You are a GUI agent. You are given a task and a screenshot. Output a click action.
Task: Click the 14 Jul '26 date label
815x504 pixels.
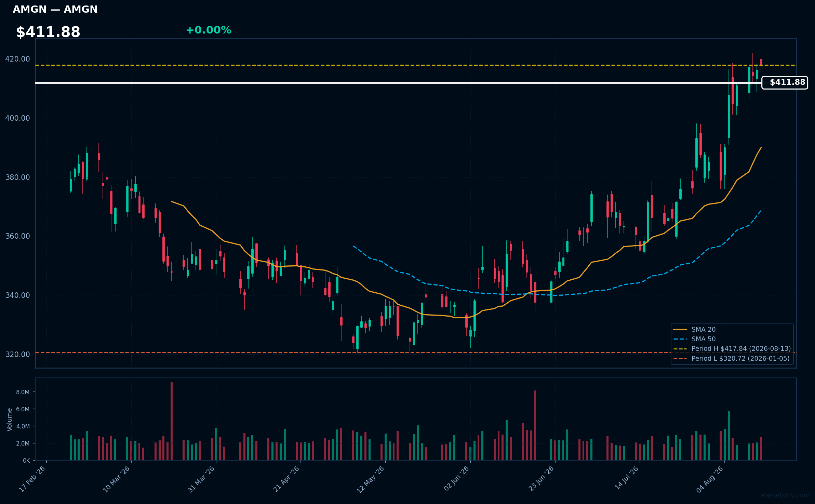pos(627,478)
